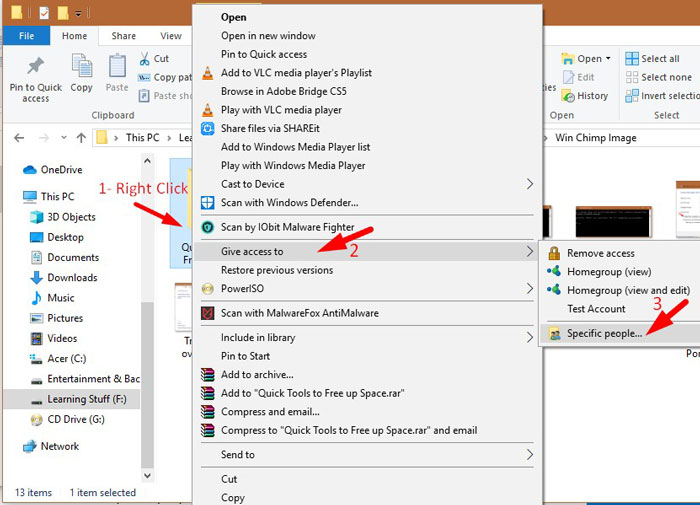The height and width of the screenshot is (505, 700).
Task: Open the recent locations dropdown next to Forward
Action: tap(63, 138)
